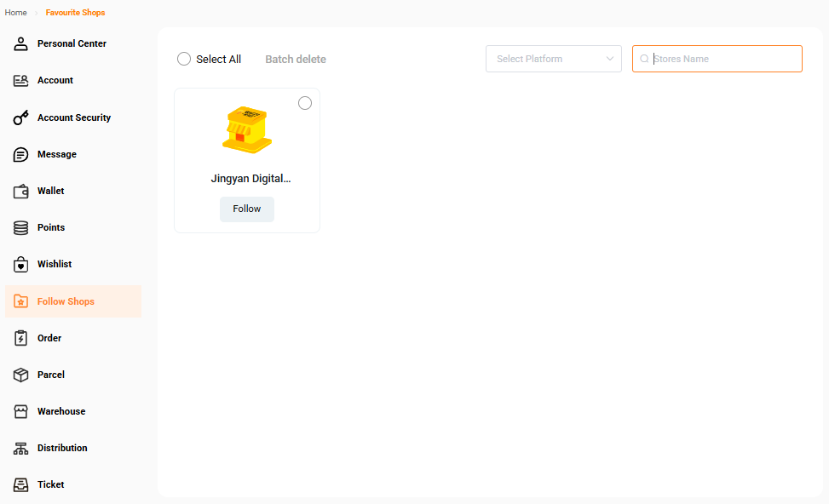Click the Message chat bubble icon
829x504 pixels.
pyautogui.click(x=21, y=154)
